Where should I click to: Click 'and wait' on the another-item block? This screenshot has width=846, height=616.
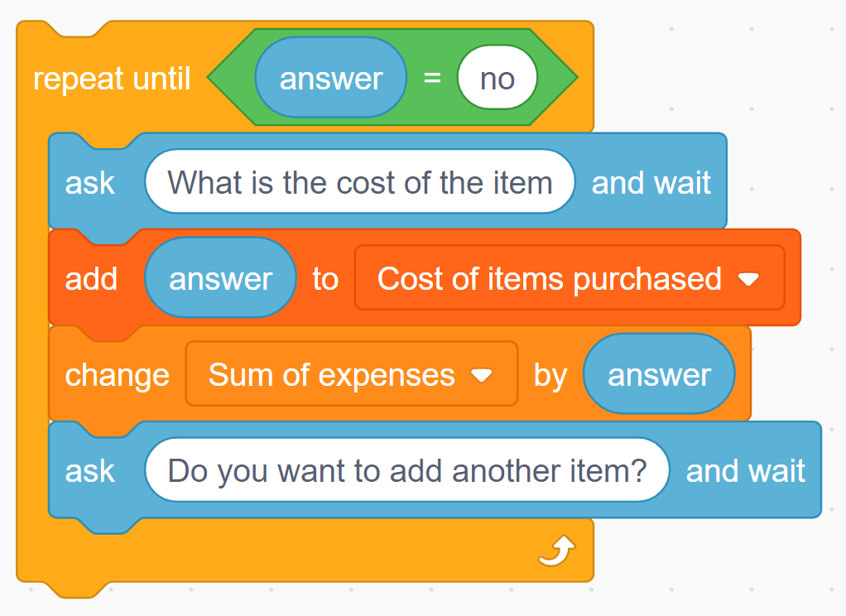pos(745,471)
